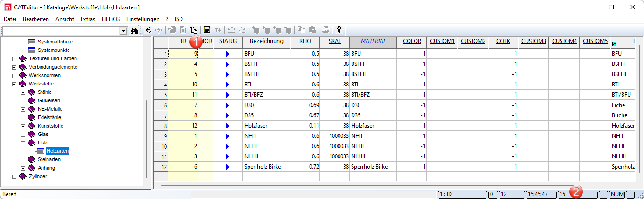This screenshot has width=644, height=199.
Task: Expand the Kunststoffe tree node
Action: [x=23, y=126]
